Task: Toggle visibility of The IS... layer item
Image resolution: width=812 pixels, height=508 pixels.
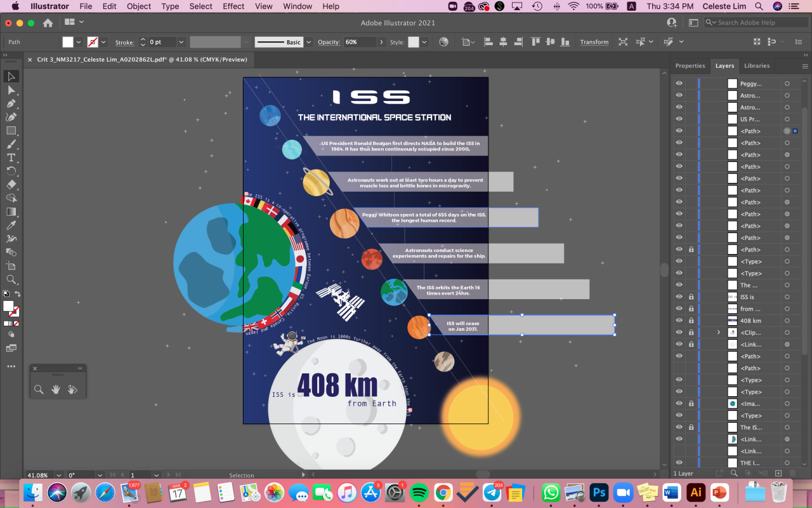Action: [679, 427]
